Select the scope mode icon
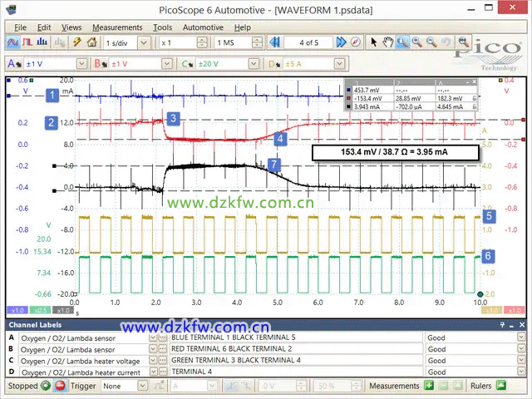The height and width of the screenshot is (399, 532). point(14,42)
